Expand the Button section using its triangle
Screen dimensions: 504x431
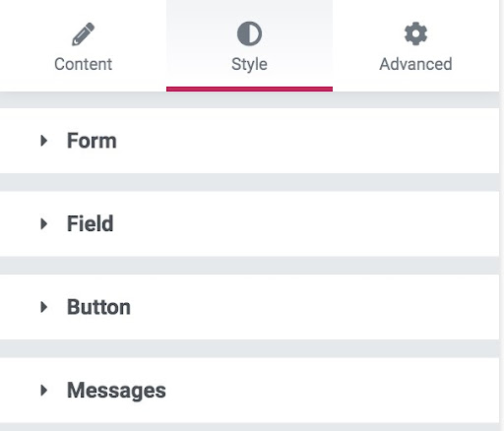pyautogui.click(x=43, y=307)
